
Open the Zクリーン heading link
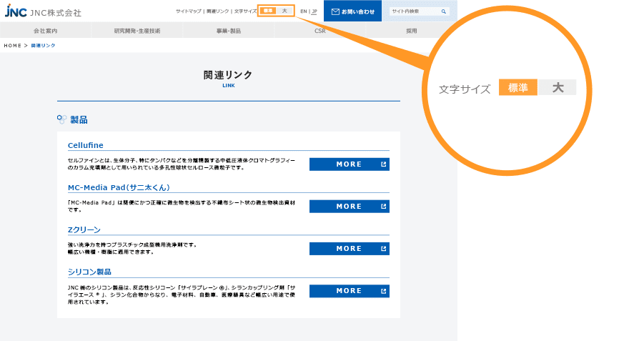point(84,229)
